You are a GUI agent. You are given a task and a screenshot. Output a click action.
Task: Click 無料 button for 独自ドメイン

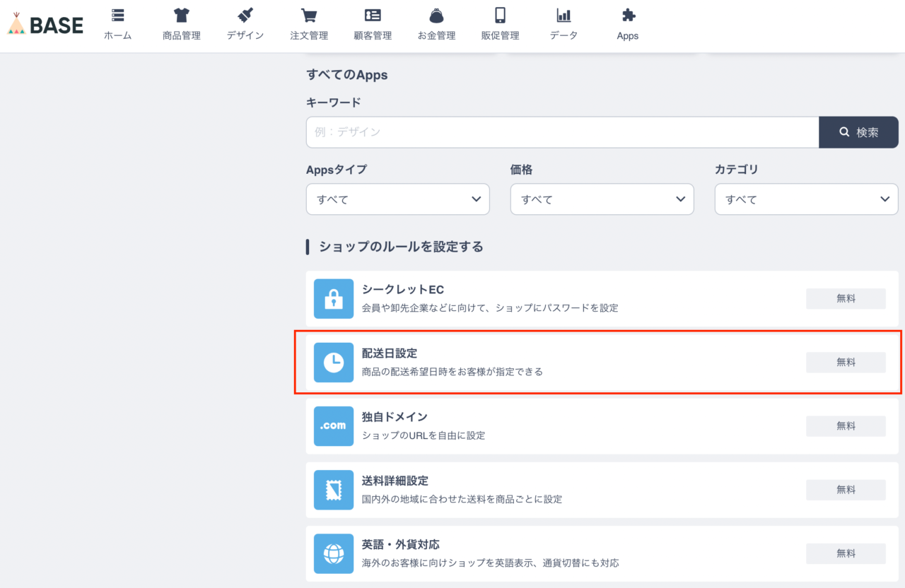click(x=846, y=426)
